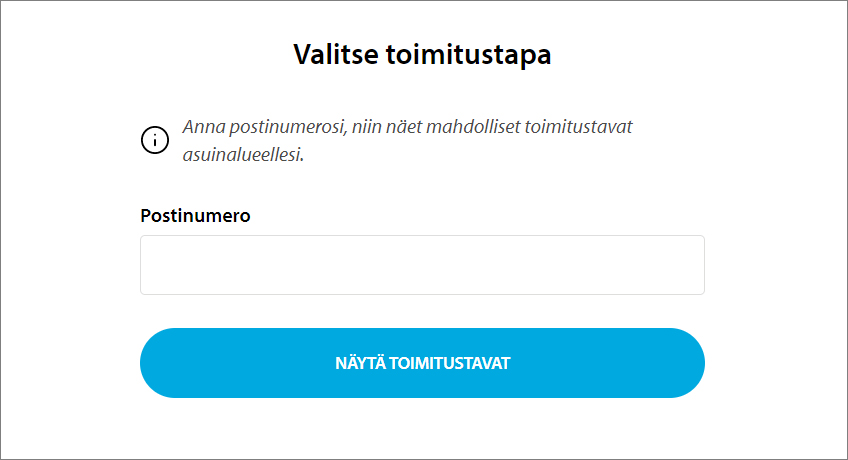
Task: Click the Postinumero field label
Action: [195, 215]
